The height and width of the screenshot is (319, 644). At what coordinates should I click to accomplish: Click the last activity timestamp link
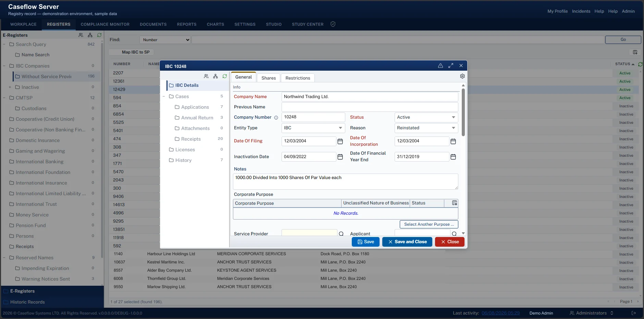pyautogui.click(x=500, y=313)
